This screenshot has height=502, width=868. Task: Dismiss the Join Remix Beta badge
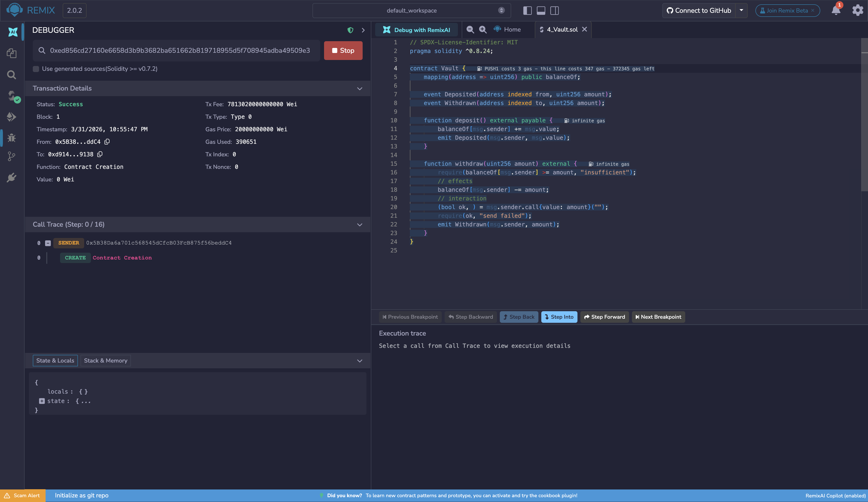pos(813,11)
